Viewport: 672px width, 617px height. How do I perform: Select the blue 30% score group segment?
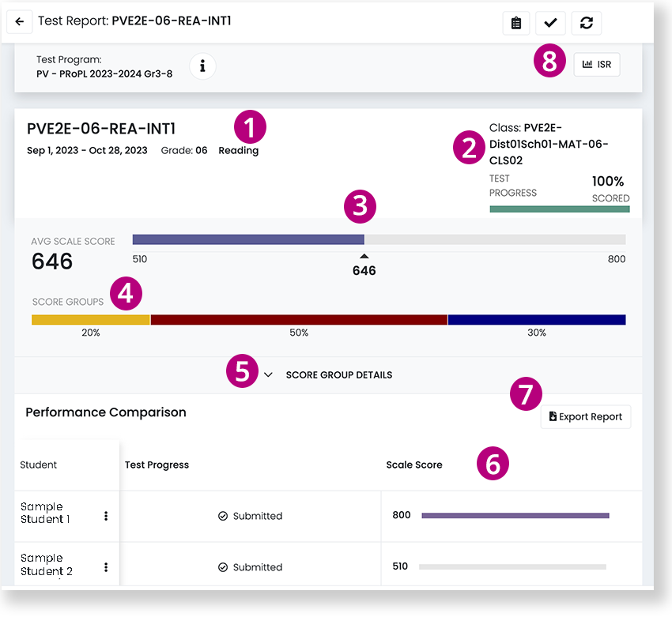pyautogui.click(x=537, y=320)
